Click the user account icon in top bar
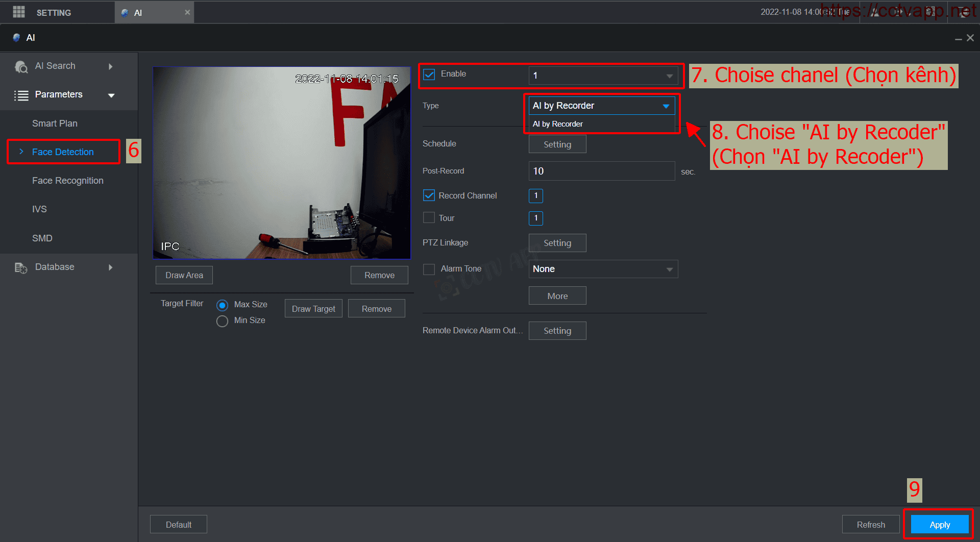The image size is (980, 542). (875, 12)
